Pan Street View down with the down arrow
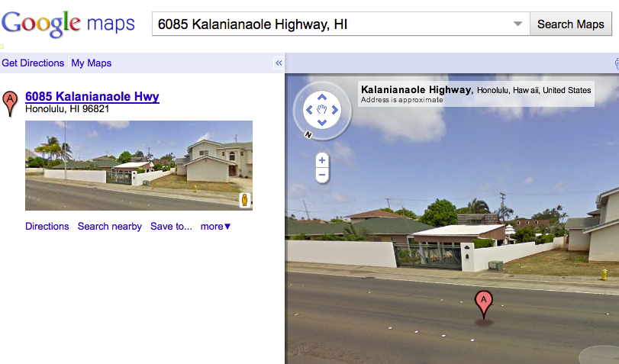The width and height of the screenshot is (619, 364). (322, 122)
